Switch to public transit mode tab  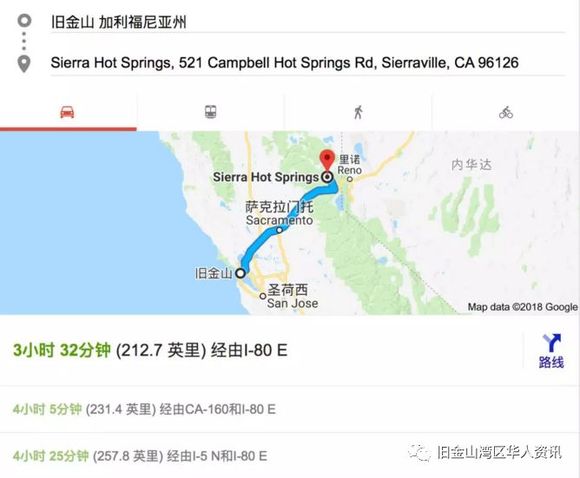tap(210, 112)
